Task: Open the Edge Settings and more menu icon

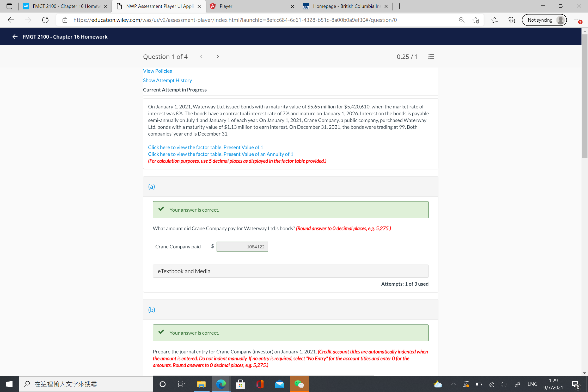Action: [577, 20]
